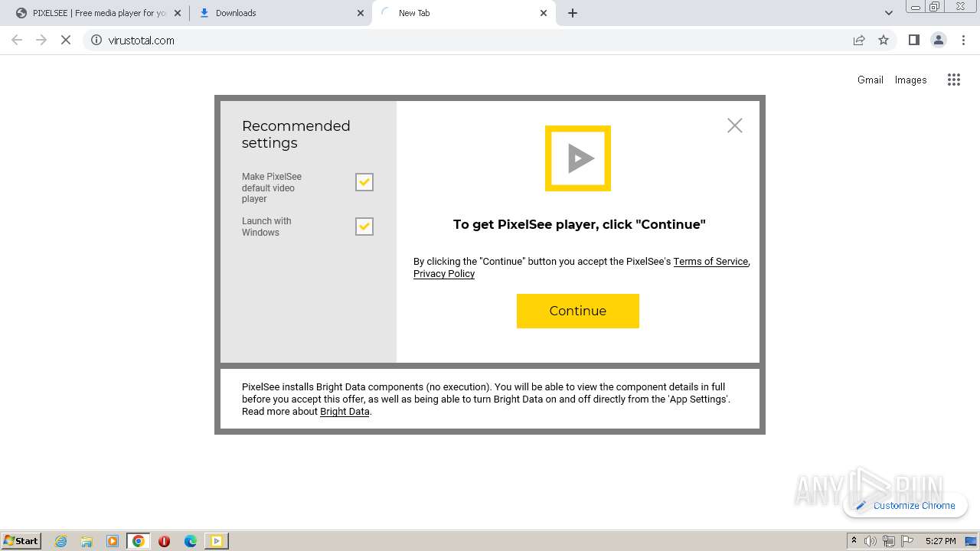The image size is (980, 551).
Task: Open a new browser tab
Action: (573, 13)
